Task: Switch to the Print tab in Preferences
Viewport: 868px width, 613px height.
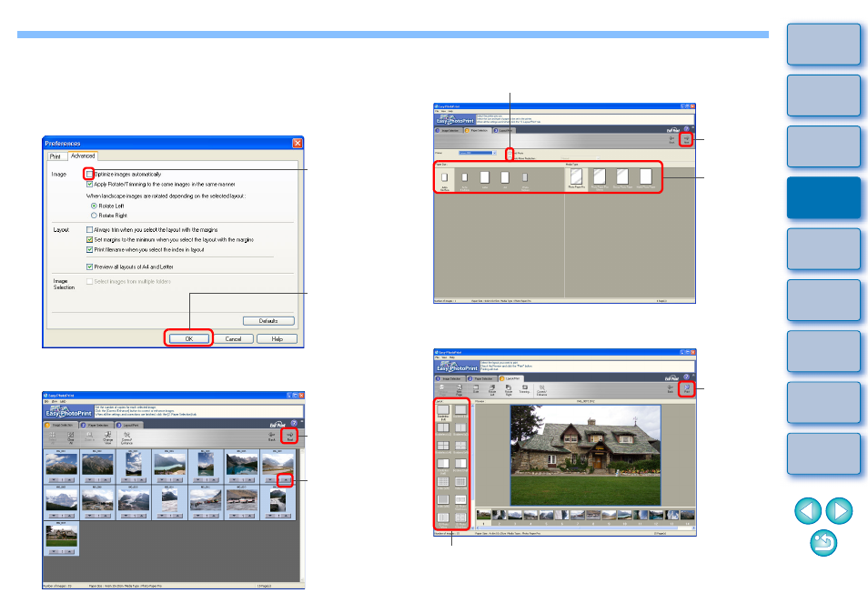Action: (x=56, y=156)
